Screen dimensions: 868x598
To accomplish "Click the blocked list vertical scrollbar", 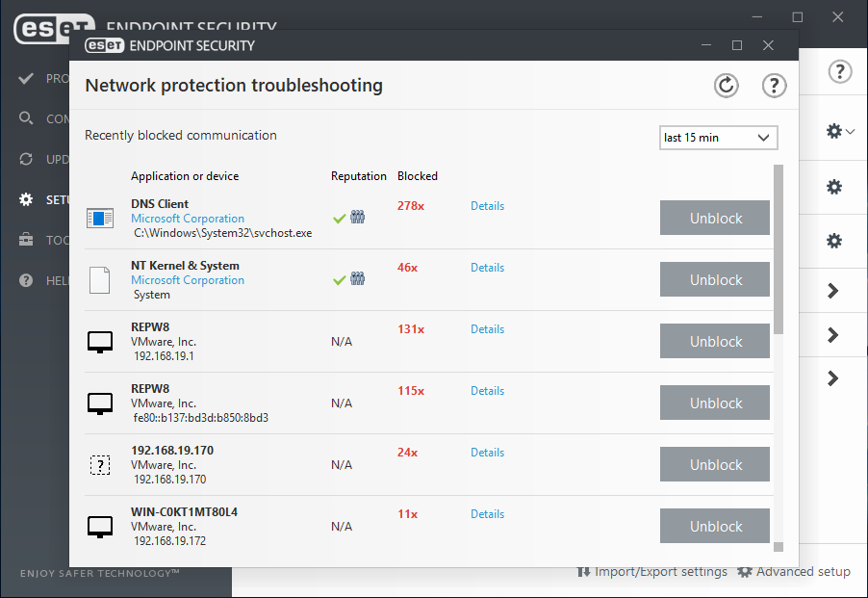I will click(779, 250).
